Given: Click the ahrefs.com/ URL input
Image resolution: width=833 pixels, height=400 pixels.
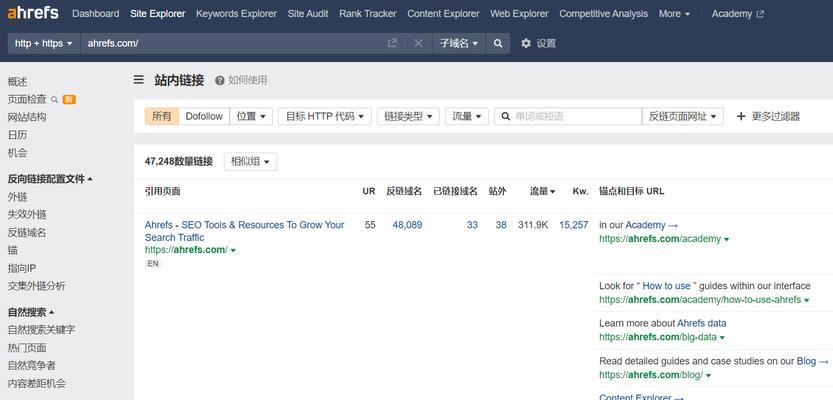Looking at the screenshot, I should tap(234, 43).
